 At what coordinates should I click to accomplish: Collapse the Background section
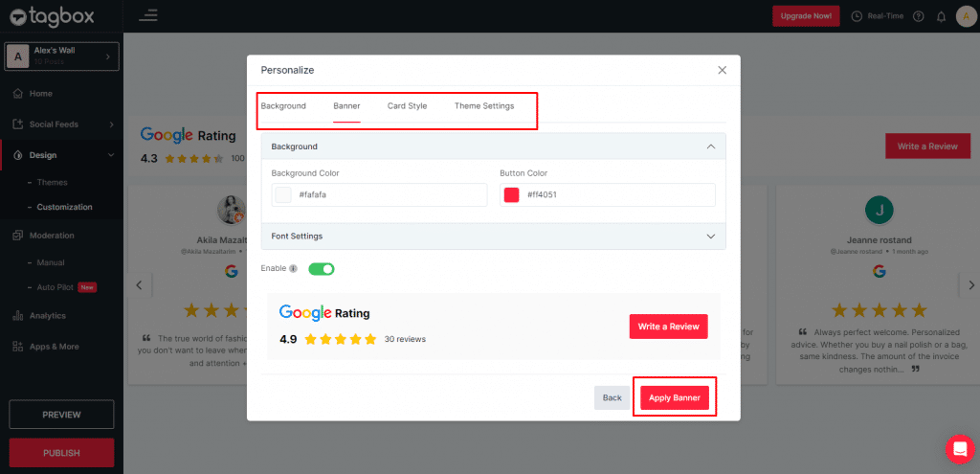click(x=710, y=147)
